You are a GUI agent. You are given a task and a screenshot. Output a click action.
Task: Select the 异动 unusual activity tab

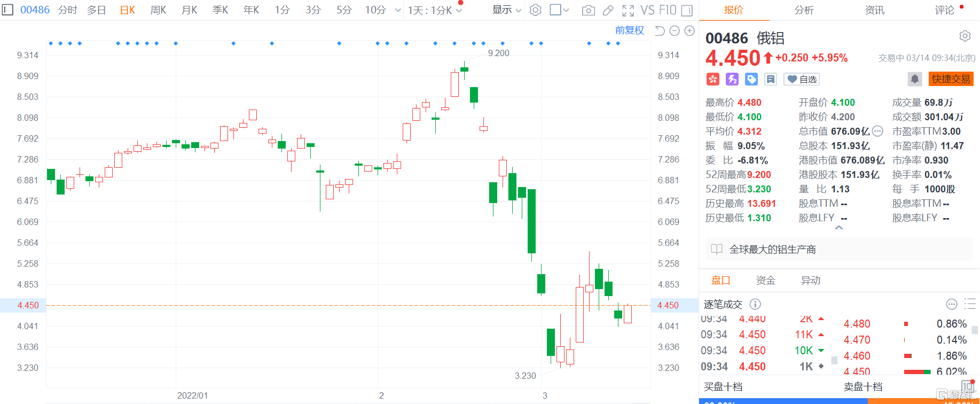click(811, 280)
